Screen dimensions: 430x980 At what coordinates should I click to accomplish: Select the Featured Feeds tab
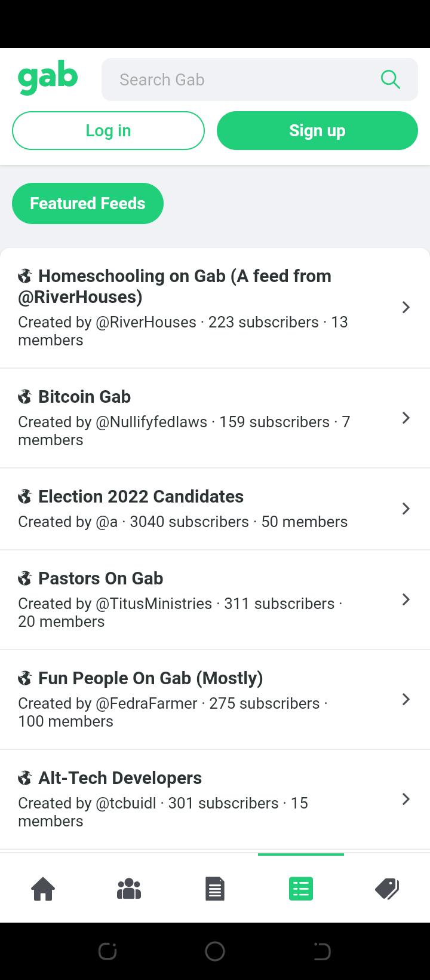[x=88, y=203]
